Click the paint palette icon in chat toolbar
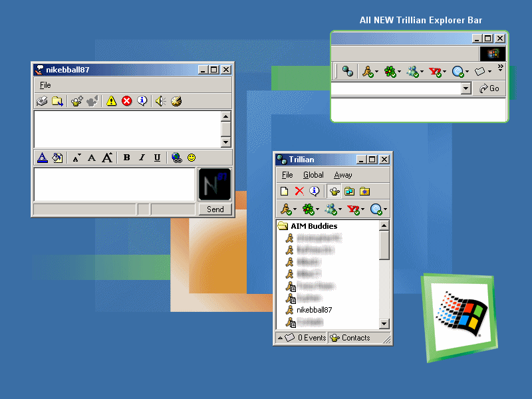This screenshot has height=399, width=532. tap(176, 101)
